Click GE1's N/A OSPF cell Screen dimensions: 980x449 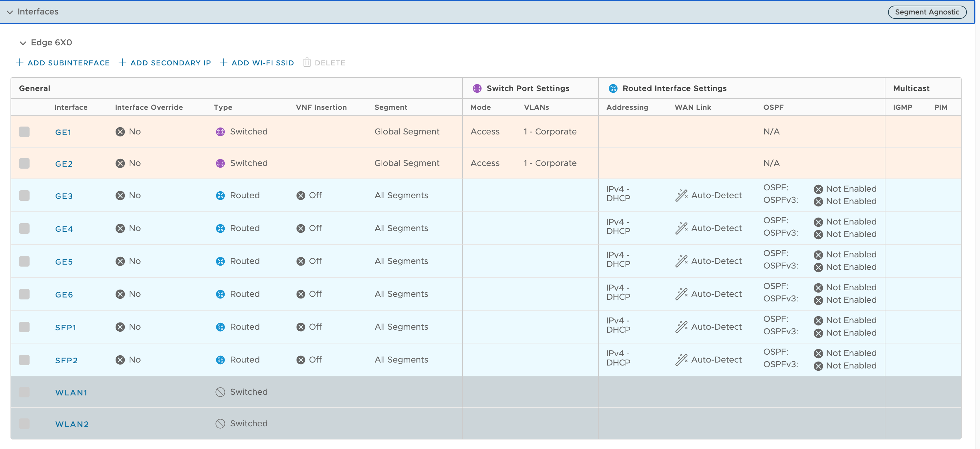click(771, 132)
